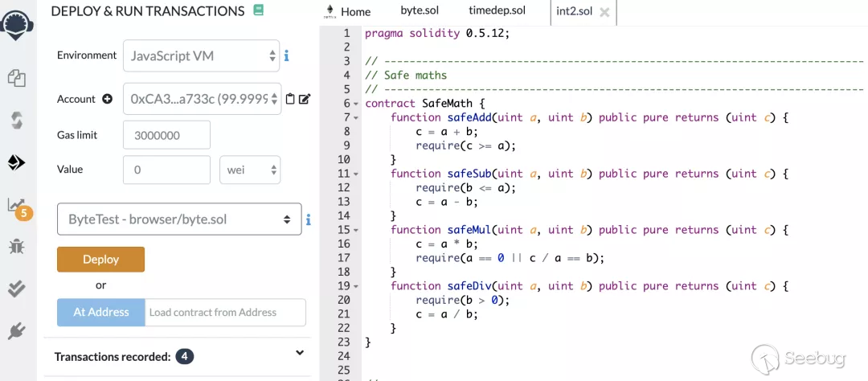Click 'c = a - b;' on line 13
This screenshot has height=381, width=868.
(447, 202)
